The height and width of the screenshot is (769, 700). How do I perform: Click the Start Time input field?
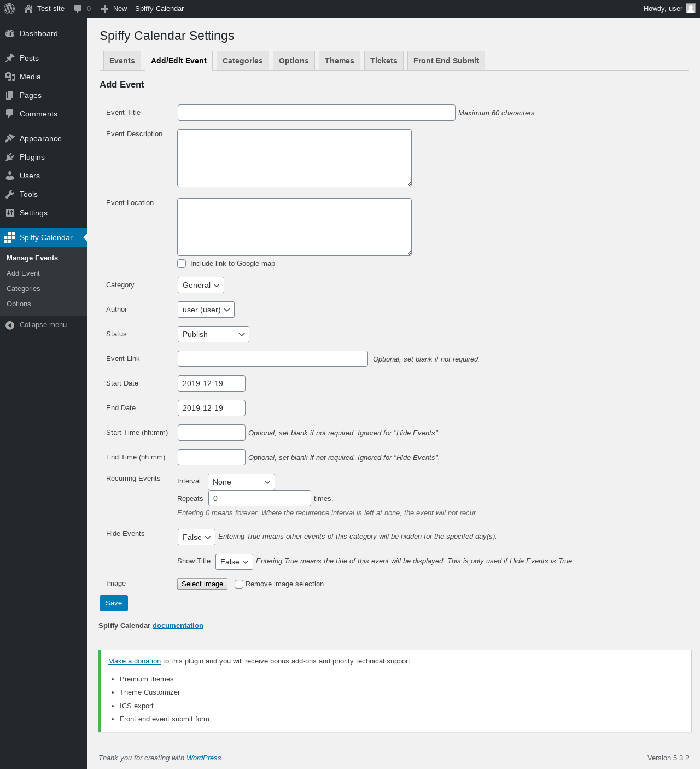(212, 433)
